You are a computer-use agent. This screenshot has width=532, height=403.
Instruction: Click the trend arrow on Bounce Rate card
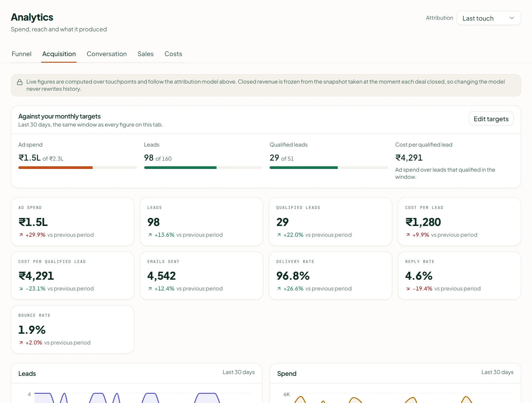[21, 343]
